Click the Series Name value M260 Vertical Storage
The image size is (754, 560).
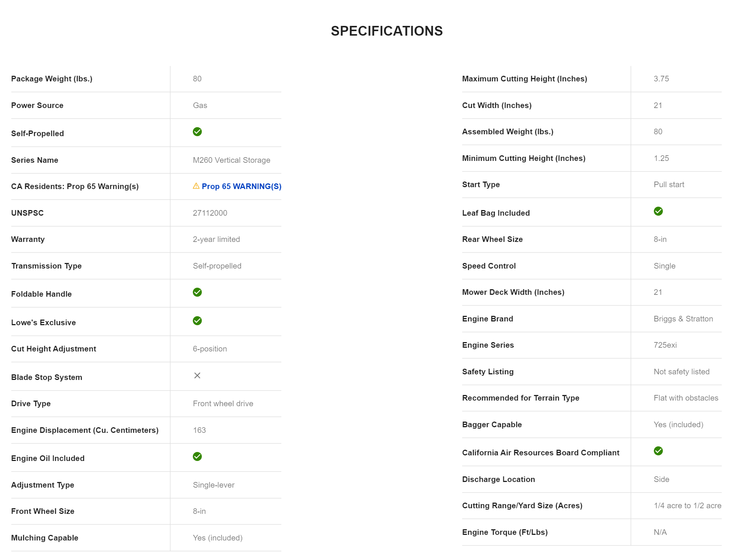click(x=231, y=160)
